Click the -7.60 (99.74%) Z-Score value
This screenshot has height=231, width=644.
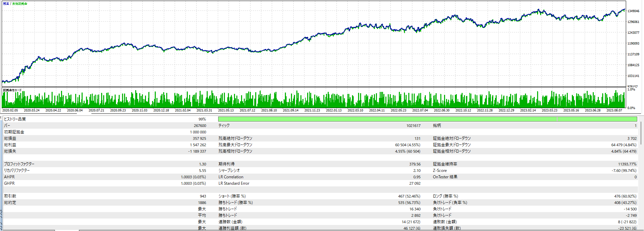click(x=624, y=171)
